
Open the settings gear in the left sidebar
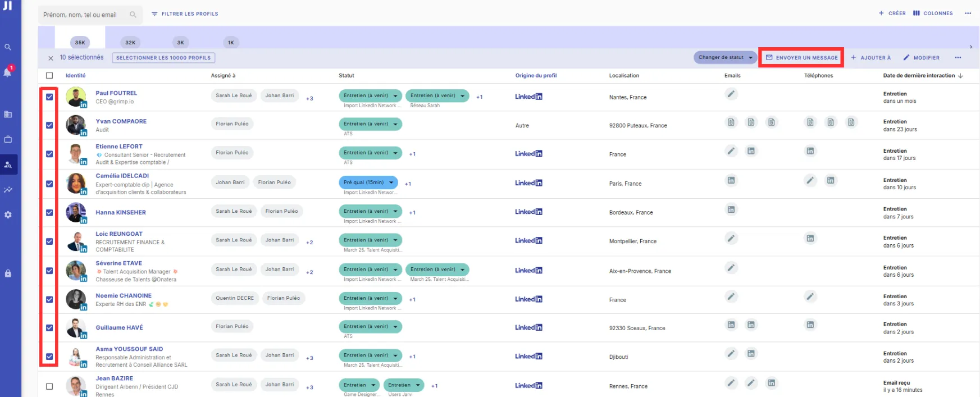point(8,215)
